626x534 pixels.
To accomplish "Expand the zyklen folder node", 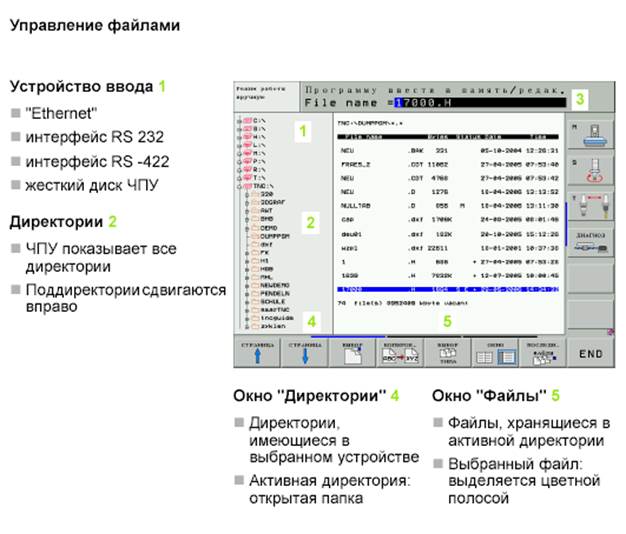I will [247, 326].
